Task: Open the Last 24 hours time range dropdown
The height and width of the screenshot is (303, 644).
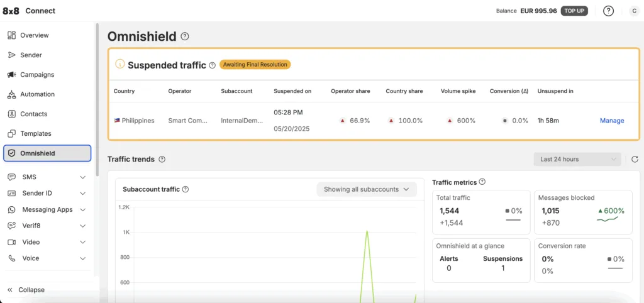Action: point(577,159)
